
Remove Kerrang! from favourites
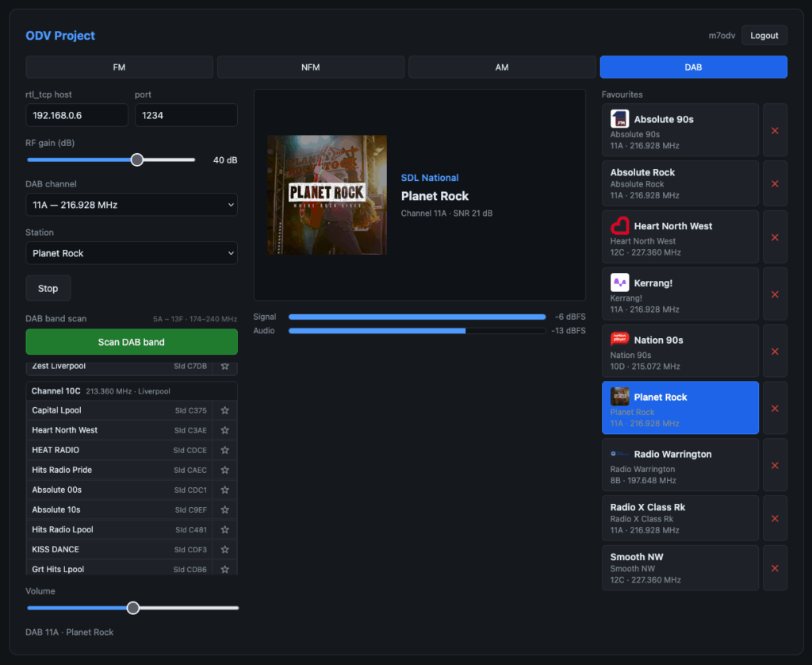point(775,294)
